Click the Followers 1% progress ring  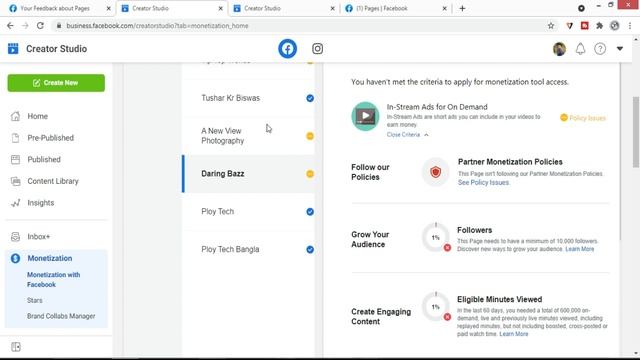coord(436,237)
